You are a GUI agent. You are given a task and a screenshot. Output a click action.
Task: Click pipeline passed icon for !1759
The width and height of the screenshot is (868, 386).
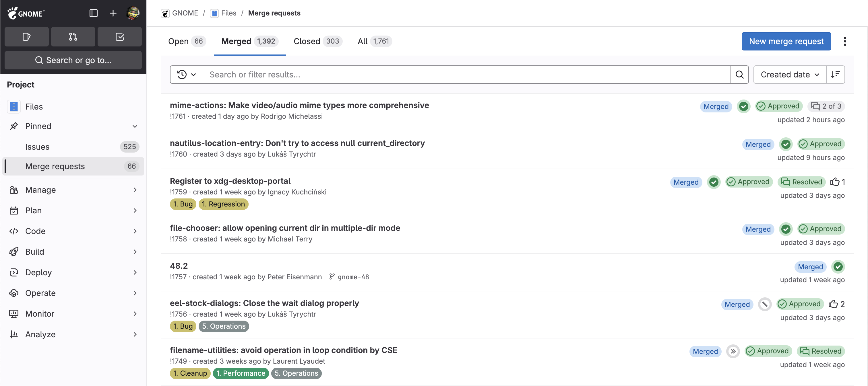[x=714, y=182]
